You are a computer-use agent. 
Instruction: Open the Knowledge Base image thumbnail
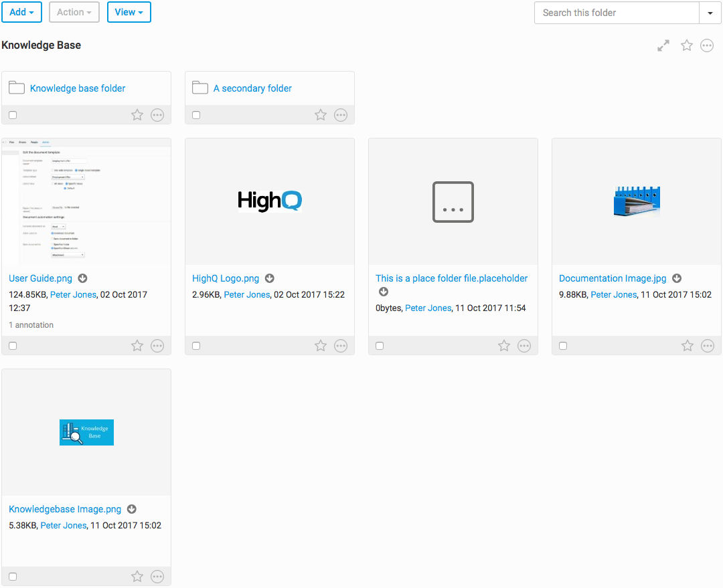[x=86, y=432]
